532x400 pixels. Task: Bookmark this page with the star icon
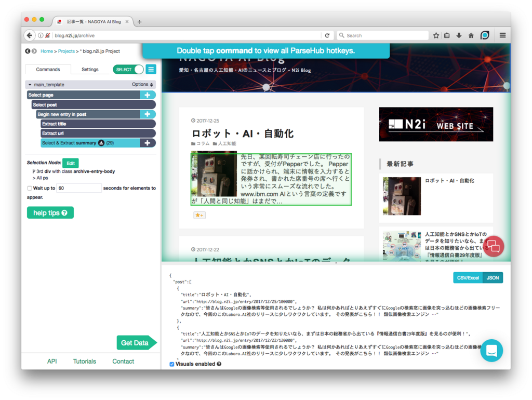tap(436, 35)
